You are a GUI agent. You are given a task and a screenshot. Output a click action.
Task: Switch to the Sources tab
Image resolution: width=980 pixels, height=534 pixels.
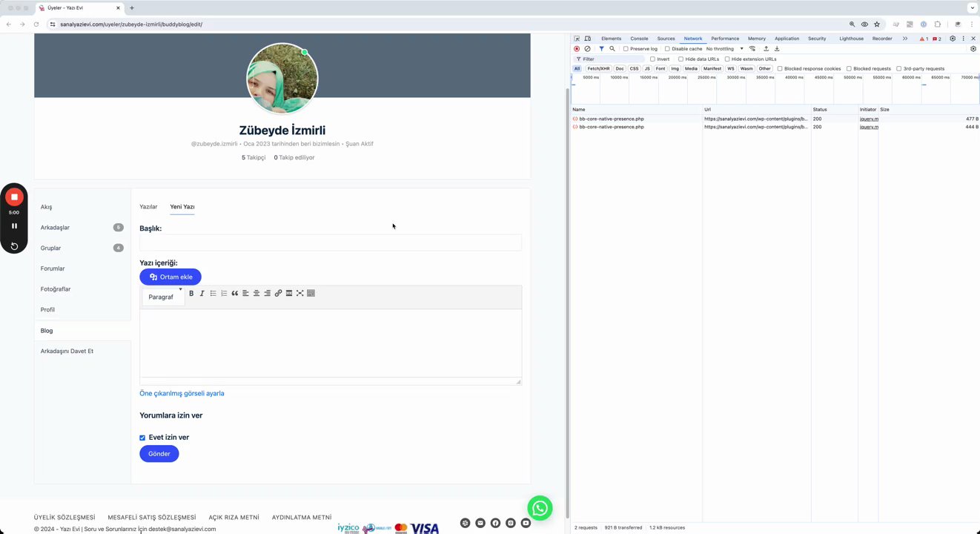666,39
